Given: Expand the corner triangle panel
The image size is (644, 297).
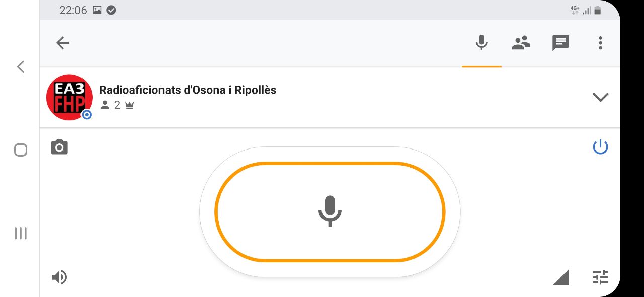Looking at the screenshot, I should pos(561,277).
